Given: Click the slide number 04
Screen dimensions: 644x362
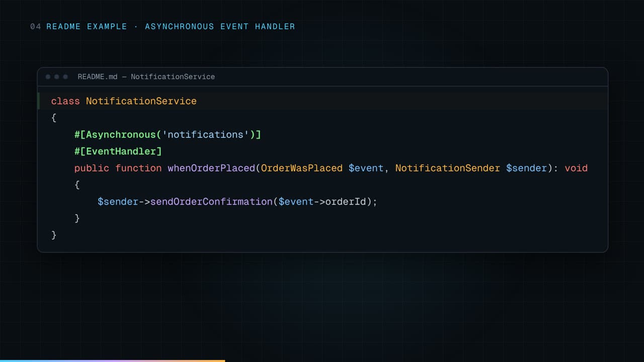Looking at the screenshot, I should 35,26.
